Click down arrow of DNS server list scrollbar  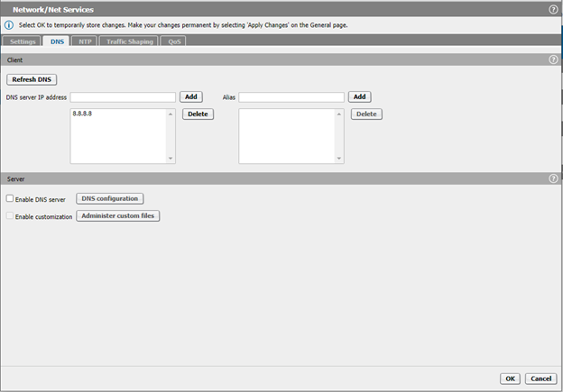pos(171,159)
